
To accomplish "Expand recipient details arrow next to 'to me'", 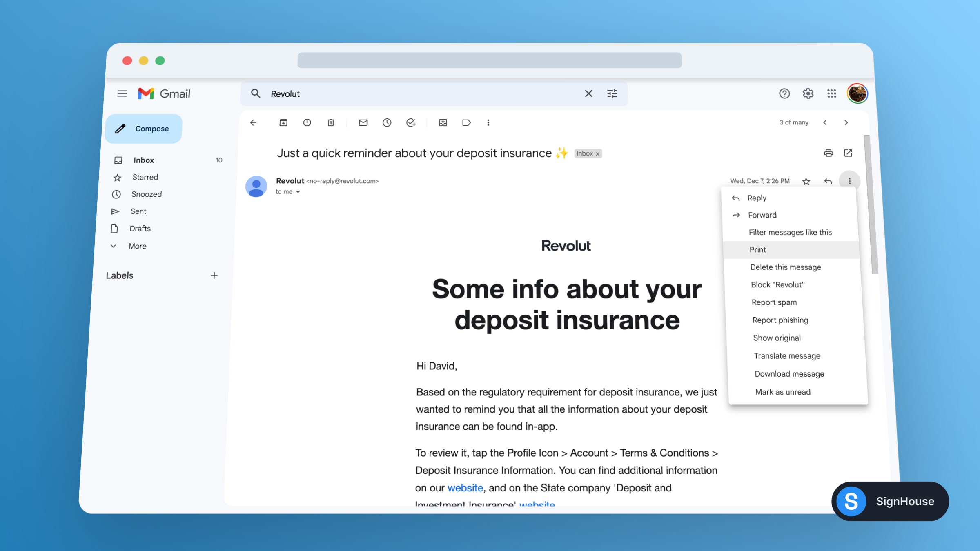I will click(298, 192).
